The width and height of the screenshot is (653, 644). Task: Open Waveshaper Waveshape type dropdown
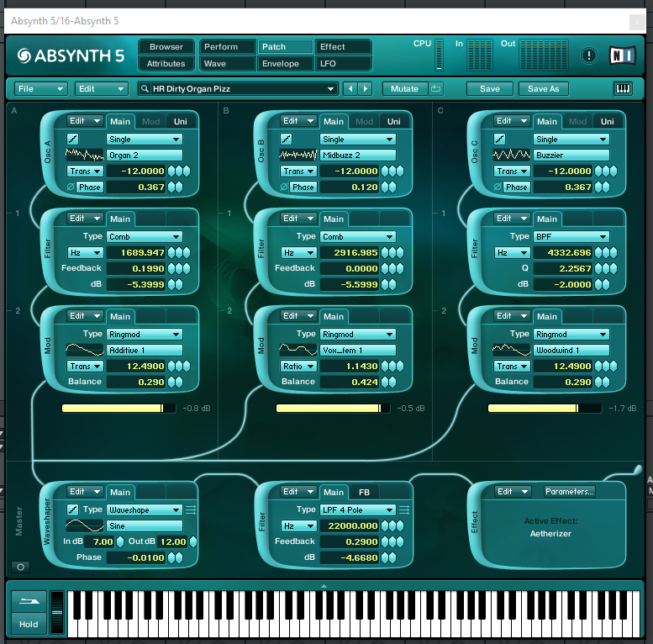pyautogui.click(x=144, y=509)
